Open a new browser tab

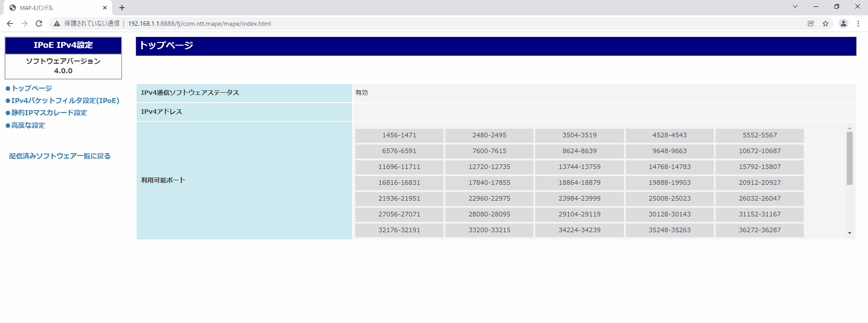click(122, 8)
